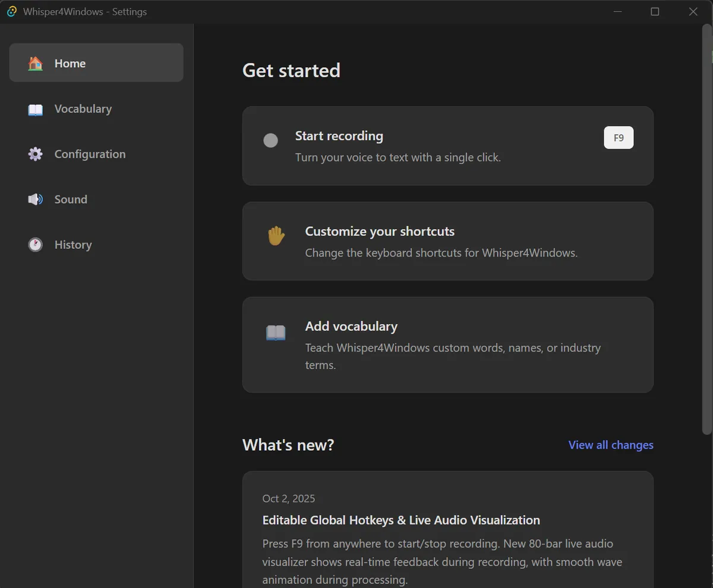The image size is (713, 588).
Task: Click the Whisper4Windows app logo in title bar
Action: point(11,11)
